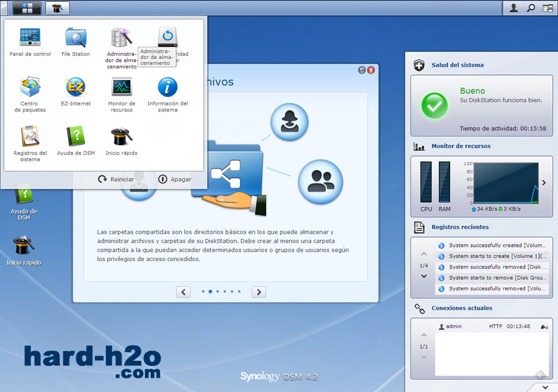
Task: Kick the admin connection with the disconnect icon
Action: (x=544, y=327)
